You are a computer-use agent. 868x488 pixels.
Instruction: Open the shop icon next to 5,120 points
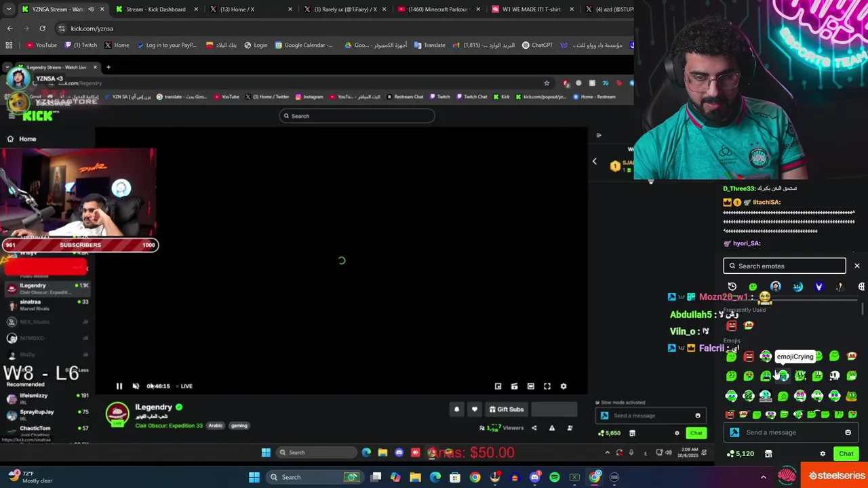coord(768,453)
